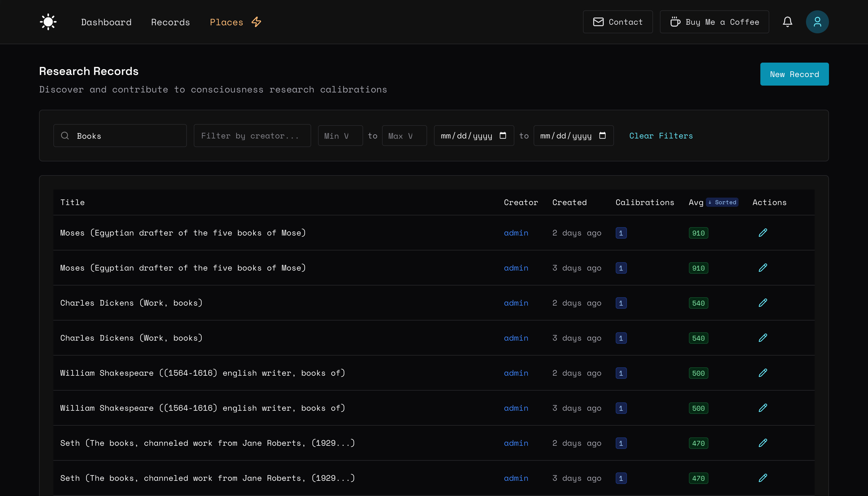Screen dimensions: 868x496
Task: Sort by Title column header
Action: click(x=73, y=202)
